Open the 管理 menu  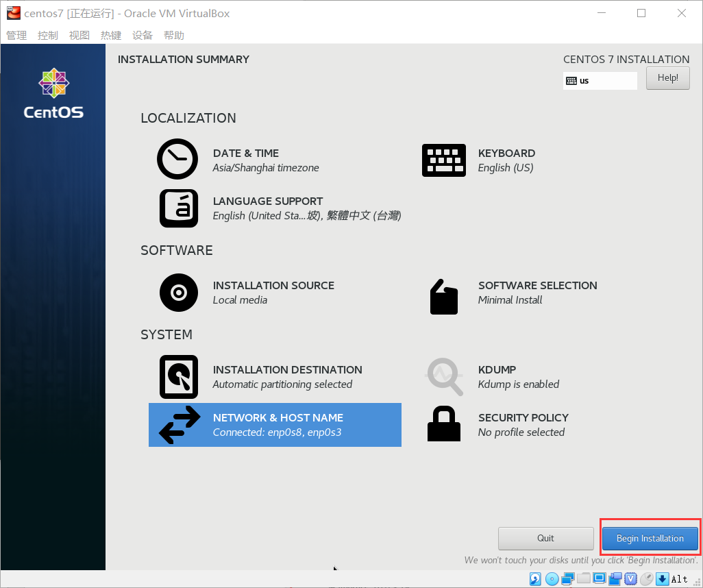16,36
